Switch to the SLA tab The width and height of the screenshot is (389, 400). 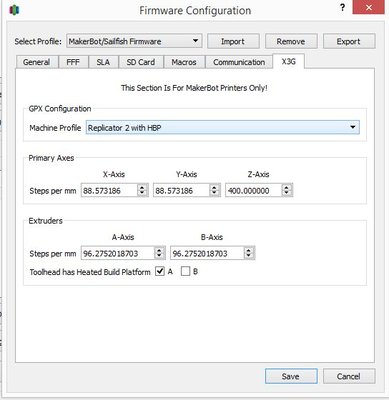click(103, 62)
